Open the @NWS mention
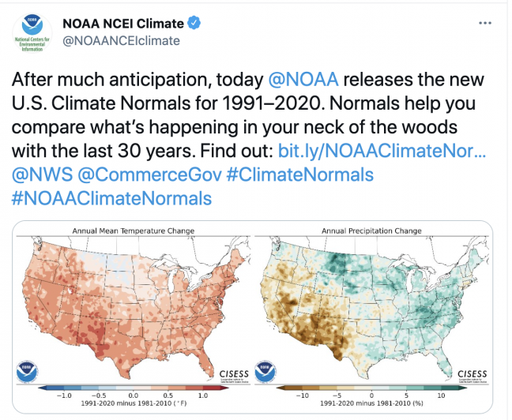 click(42, 174)
